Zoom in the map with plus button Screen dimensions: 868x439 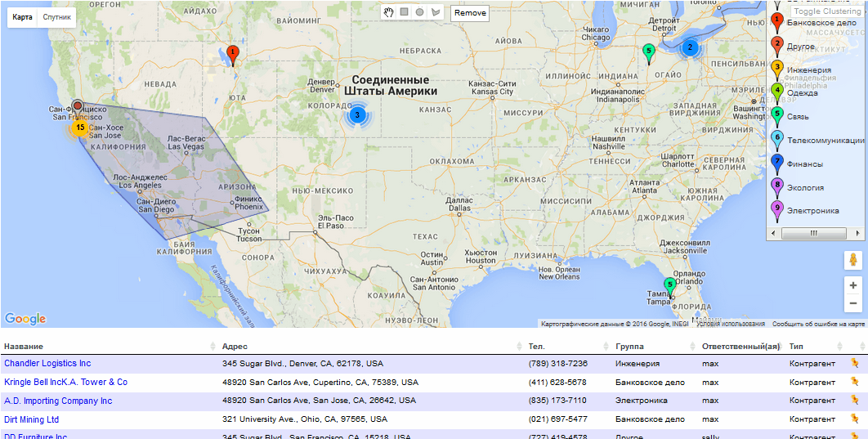pos(852,285)
